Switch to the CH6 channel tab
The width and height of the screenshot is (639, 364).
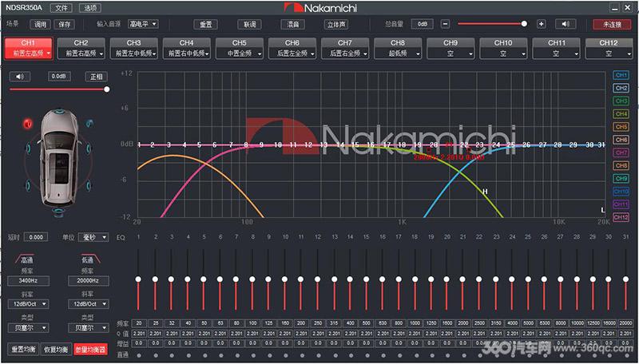(x=292, y=43)
